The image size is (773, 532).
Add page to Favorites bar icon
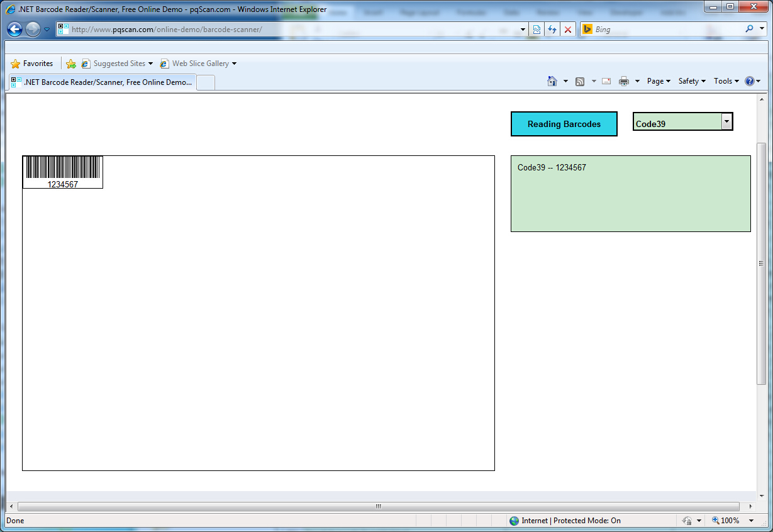point(71,64)
